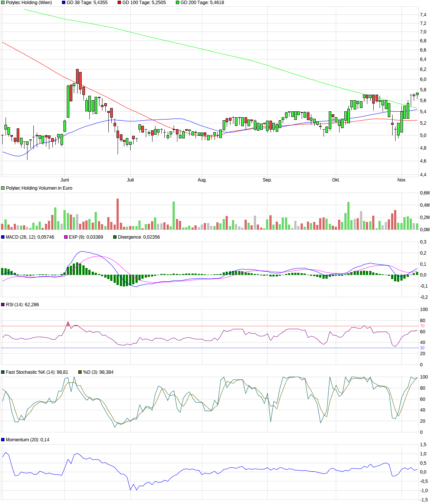Select 'Fast Stochastic %K (14): 98,81' label
Viewport: 436px width, 504px height.
(37, 372)
